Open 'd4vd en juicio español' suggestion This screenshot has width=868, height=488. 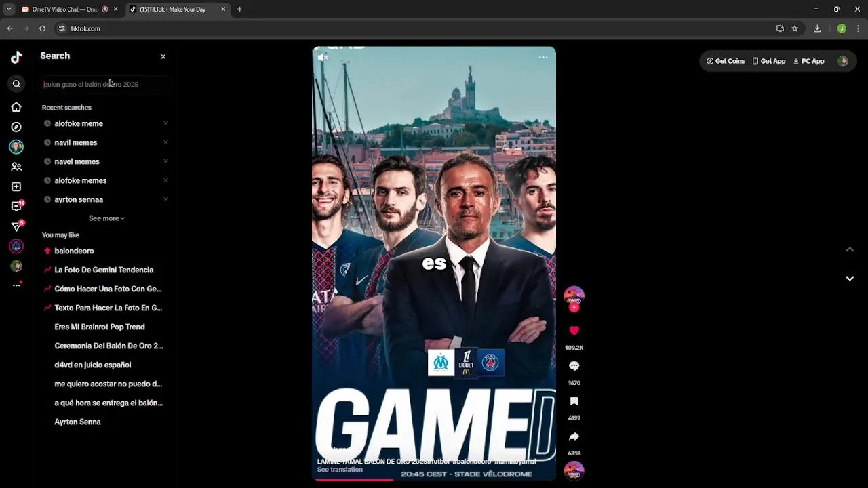(x=92, y=365)
